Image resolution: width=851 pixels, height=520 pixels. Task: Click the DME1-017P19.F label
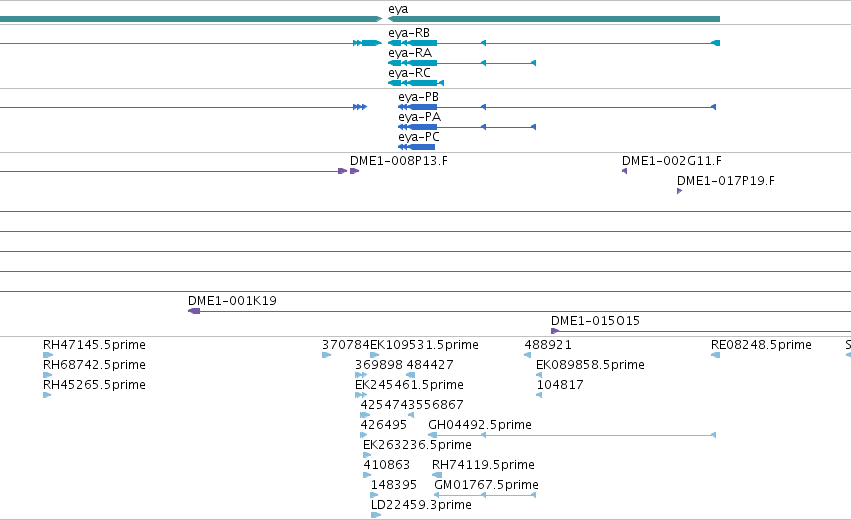click(x=726, y=181)
